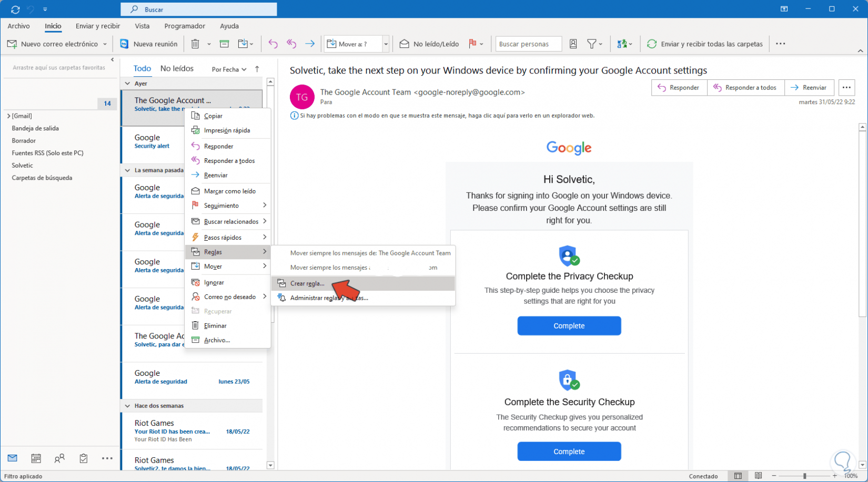Click the red follow-up flag icon in toolbar
Screen dimensions: 868x482
pyautogui.click(x=472, y=44)
